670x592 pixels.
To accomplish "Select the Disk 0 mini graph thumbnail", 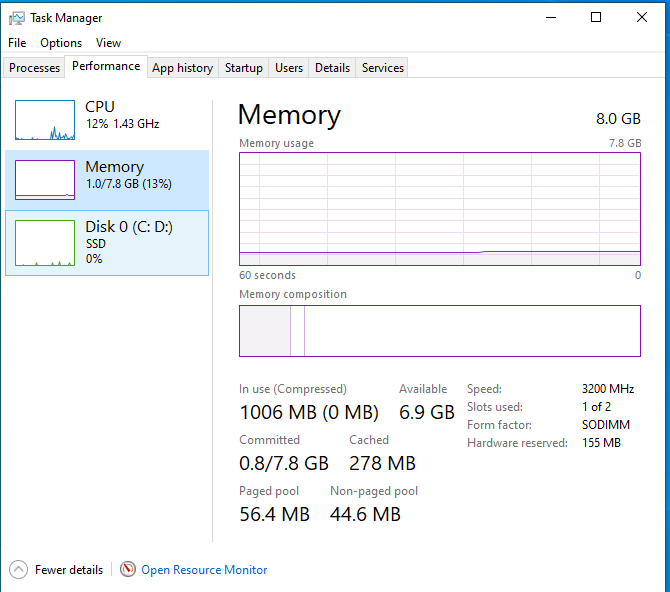I will (x=45, y=243).
